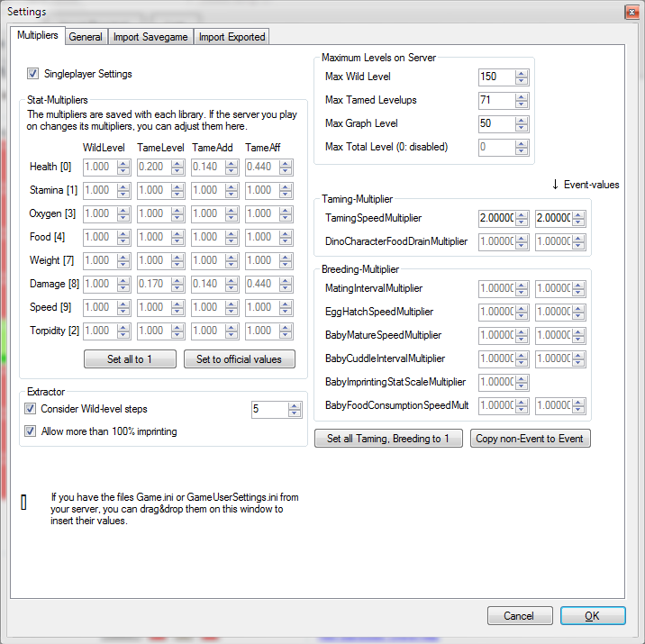Click the event TamingSpeedMultiplier value field
Screen dimensions: 645x644
554,218
